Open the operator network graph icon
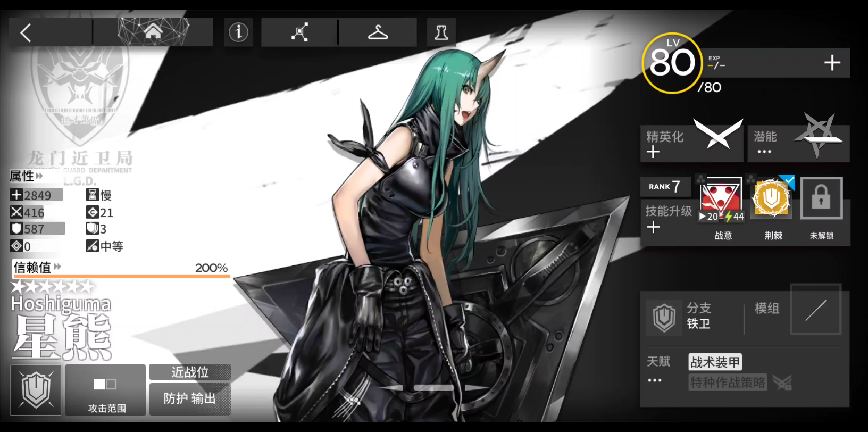Screen dimensions: 868x432 (x=299, y=32)
